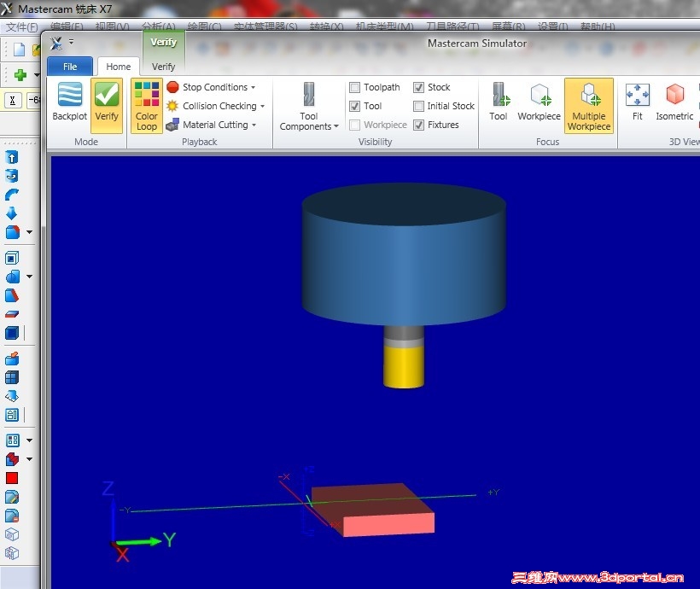Click the red square color swatch
The width and height of the screenshot is (700, 589).
12,478
